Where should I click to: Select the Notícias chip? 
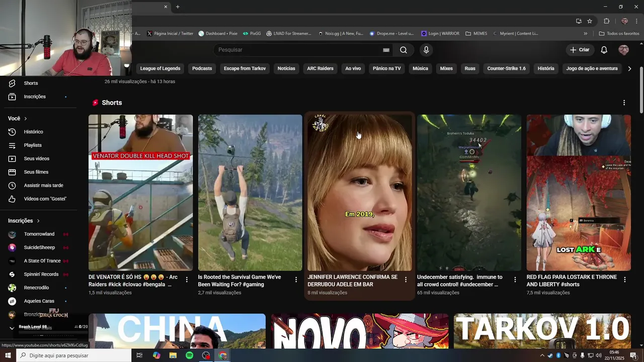(x=286, y=68)
